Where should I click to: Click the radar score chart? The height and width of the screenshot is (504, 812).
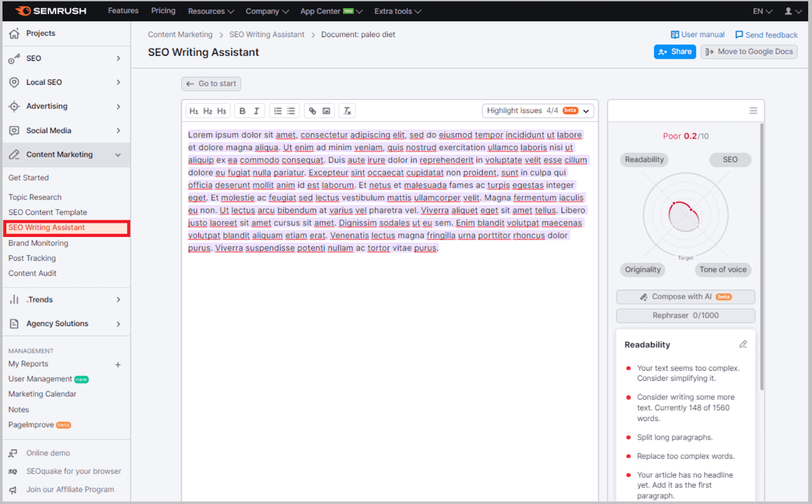point(685,215)
